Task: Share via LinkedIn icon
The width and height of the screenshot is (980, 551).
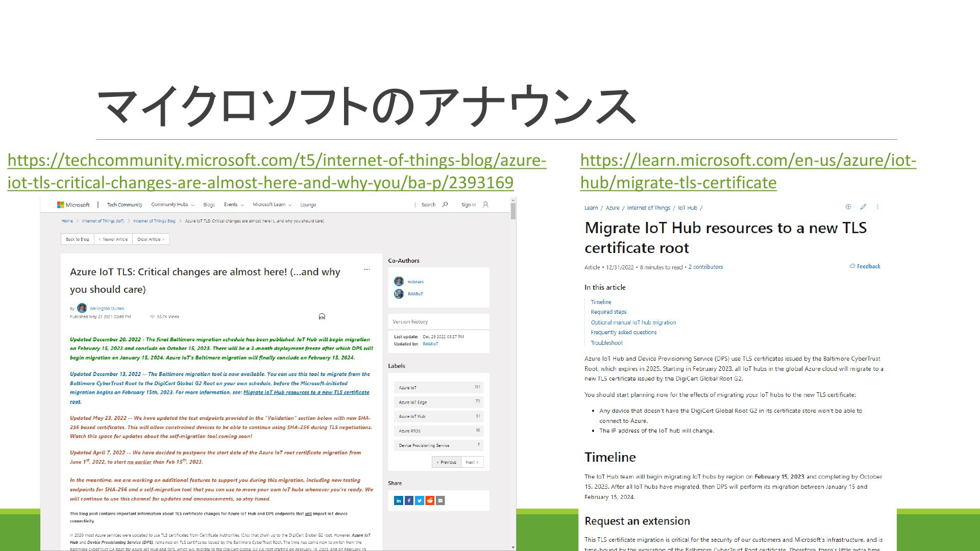Action: point(399,500)
